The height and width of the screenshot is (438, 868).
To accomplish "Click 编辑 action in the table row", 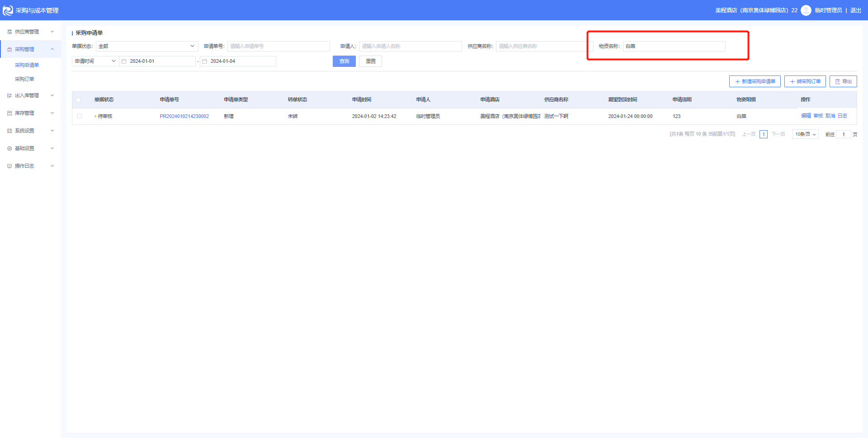I will 806,116.
